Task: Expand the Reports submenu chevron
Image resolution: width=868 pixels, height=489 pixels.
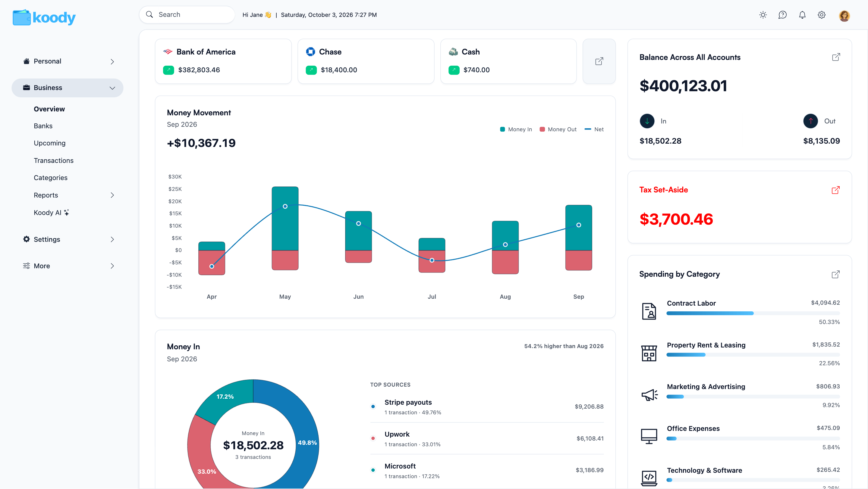Action: tap(112, 195)
